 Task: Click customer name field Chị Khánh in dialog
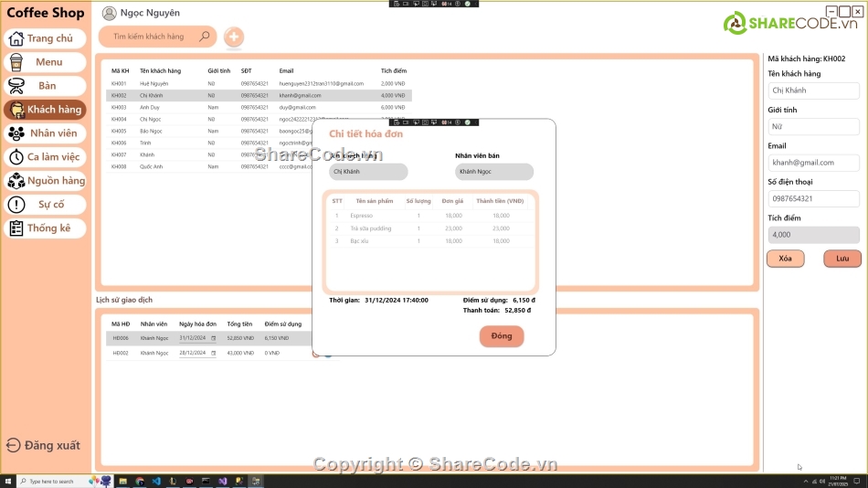(368, 172)
